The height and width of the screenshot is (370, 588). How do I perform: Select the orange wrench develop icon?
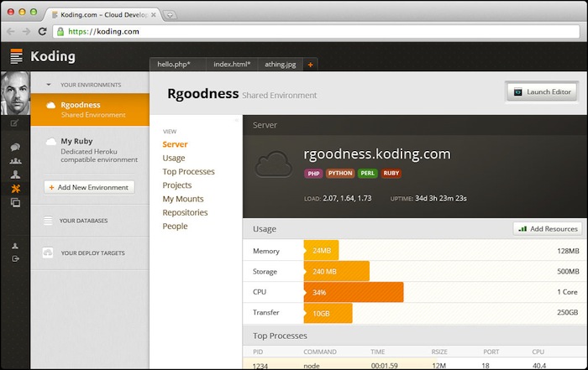click(x=15, y=189)
